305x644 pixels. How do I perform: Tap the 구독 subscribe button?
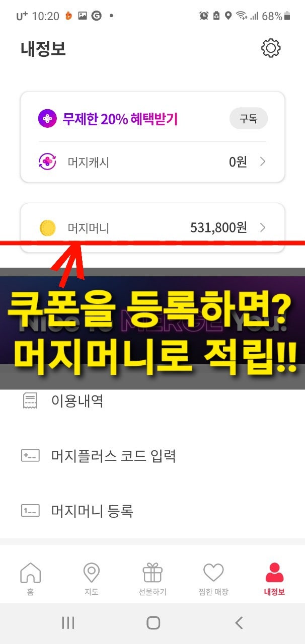[249, 119]
